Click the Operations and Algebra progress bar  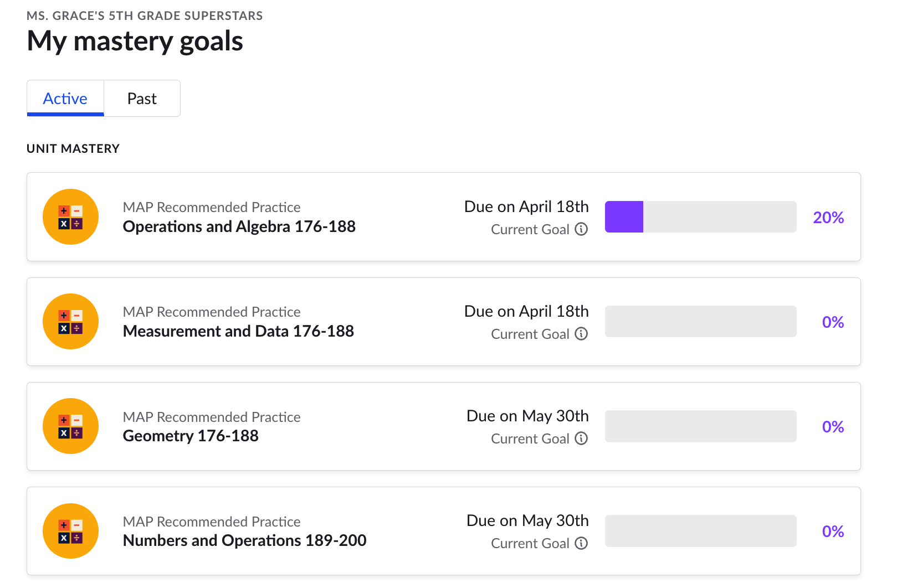tap(700, 217)
